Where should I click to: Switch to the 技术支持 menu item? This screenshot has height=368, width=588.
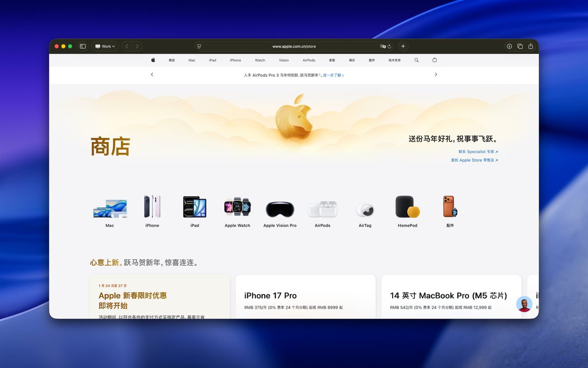[394, 60]
